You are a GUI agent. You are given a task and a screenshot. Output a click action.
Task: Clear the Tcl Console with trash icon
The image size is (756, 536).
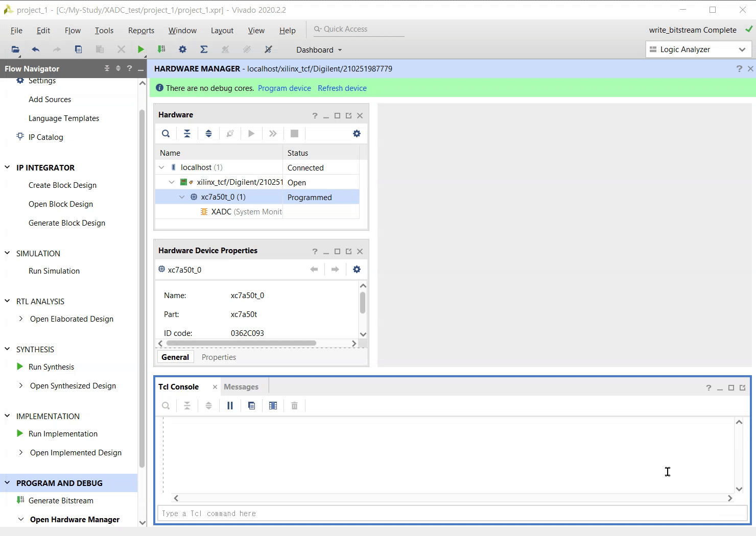294,406
